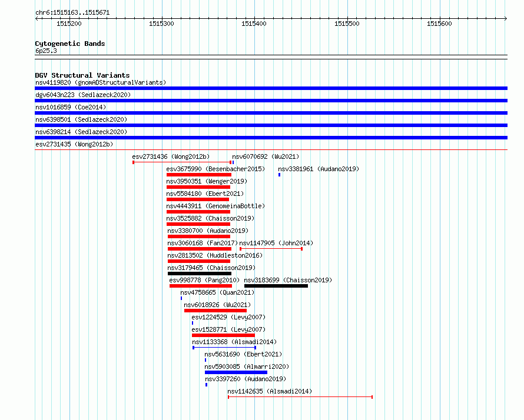Click the chr6:1515163..1515671 coordinate label

pos(72,13)
